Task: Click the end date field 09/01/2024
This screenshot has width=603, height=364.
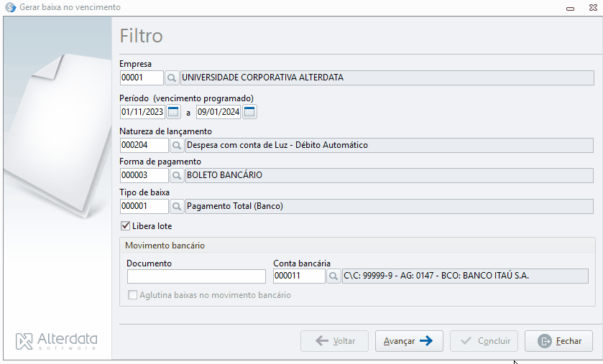Action: pos(218,112)
